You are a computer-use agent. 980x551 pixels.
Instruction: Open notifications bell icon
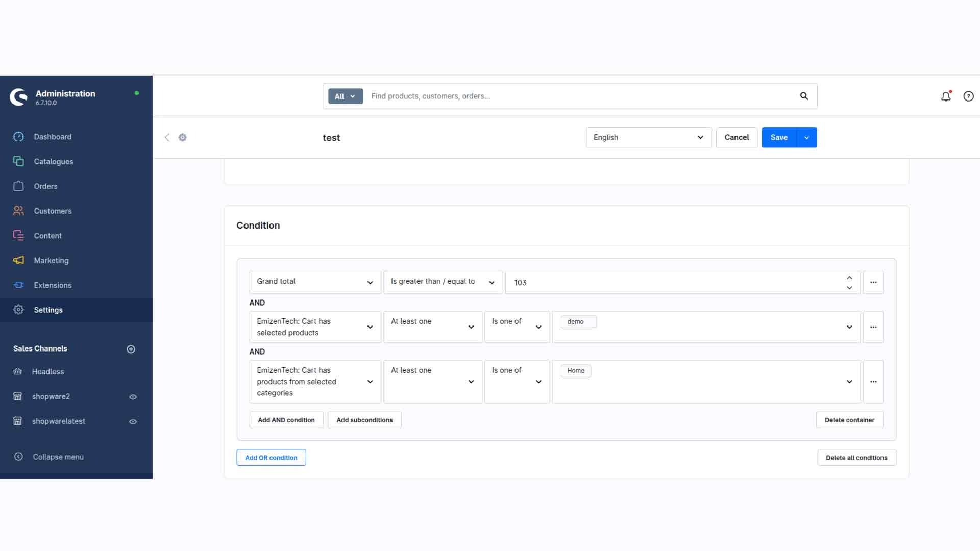(x=946, y=96)
